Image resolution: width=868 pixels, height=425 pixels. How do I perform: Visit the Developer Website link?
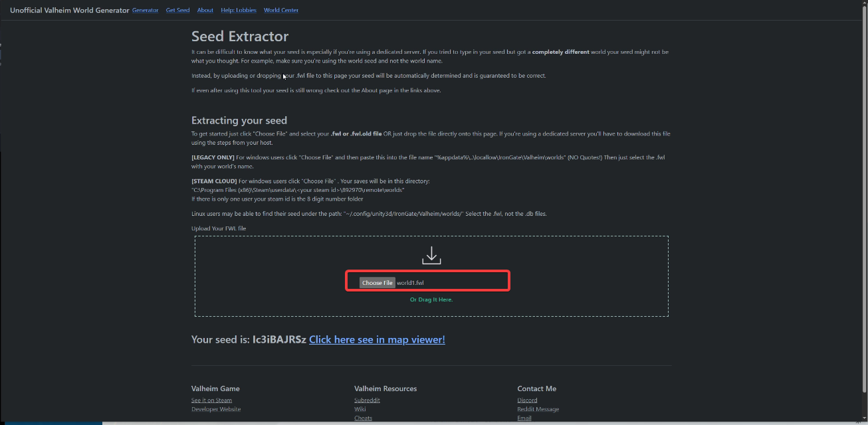pyautogui.click(x=216, y=409)
